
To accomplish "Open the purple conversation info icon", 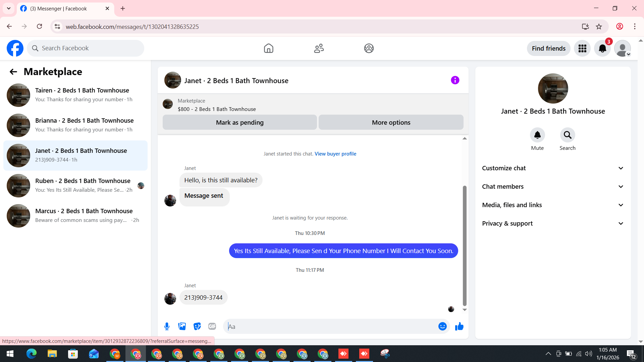I will click(455, 80).
